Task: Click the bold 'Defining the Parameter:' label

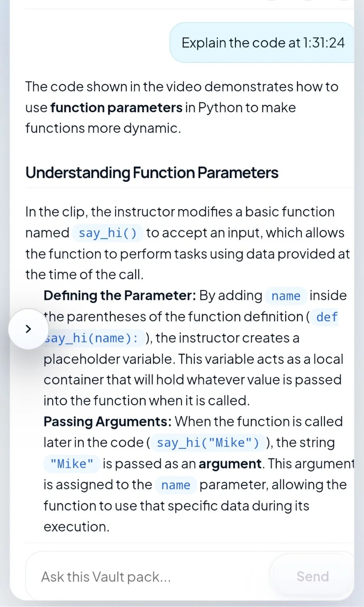Action: coord(120,296)
